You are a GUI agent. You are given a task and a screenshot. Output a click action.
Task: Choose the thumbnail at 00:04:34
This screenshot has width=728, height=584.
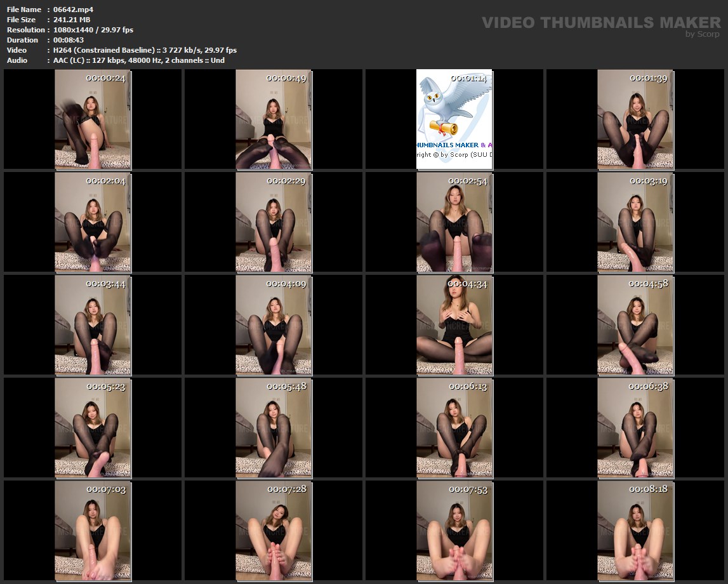(x=454, y=325)
